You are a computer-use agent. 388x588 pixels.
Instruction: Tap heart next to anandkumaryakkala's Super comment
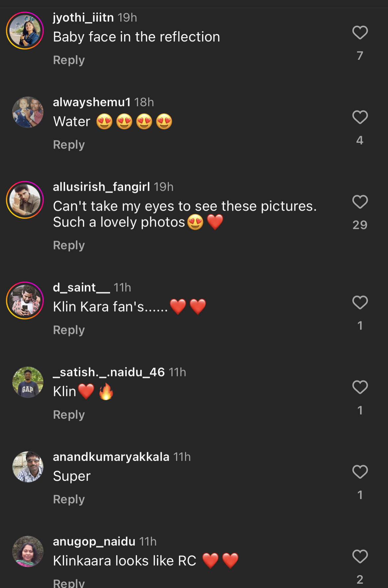coord(360,472)
